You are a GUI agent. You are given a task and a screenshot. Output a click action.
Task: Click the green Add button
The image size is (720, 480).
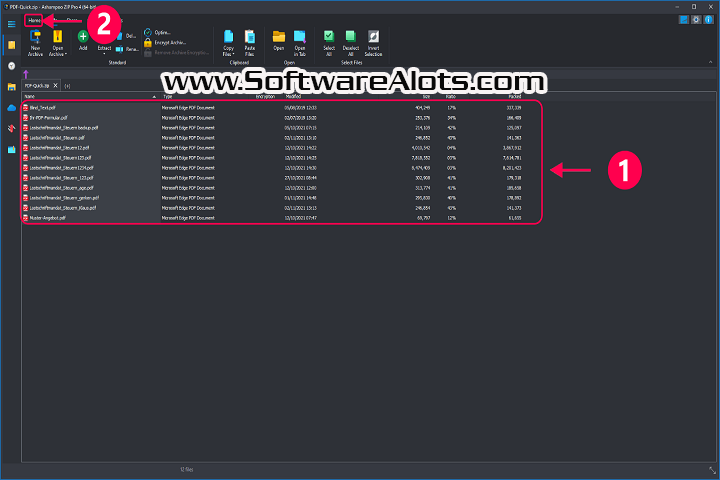pyautogui.click(x=83, y=40)
